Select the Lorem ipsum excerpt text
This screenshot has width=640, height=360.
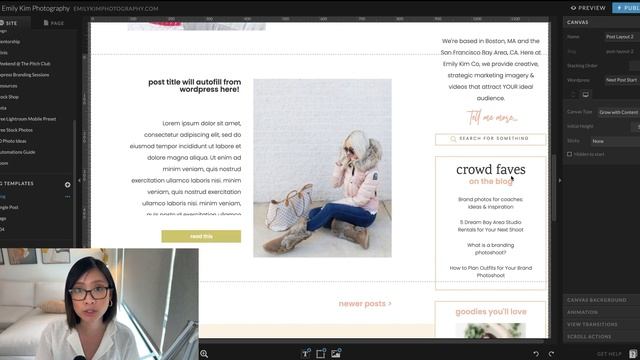(186, 167)
